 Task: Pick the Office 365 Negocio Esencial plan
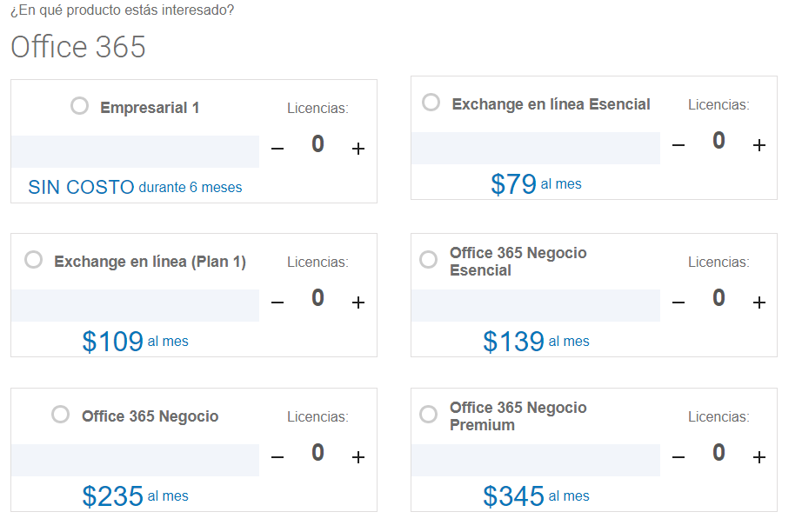pyautogui.click(x=428, y=259)
